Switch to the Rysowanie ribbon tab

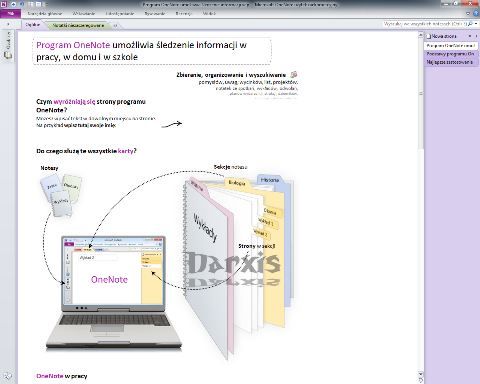155,14
